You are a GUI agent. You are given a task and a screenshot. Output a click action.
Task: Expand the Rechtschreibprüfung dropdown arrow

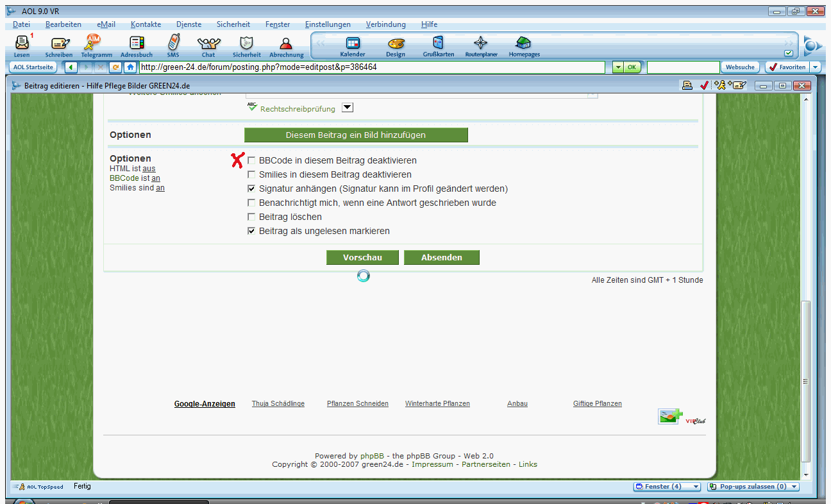348,108
